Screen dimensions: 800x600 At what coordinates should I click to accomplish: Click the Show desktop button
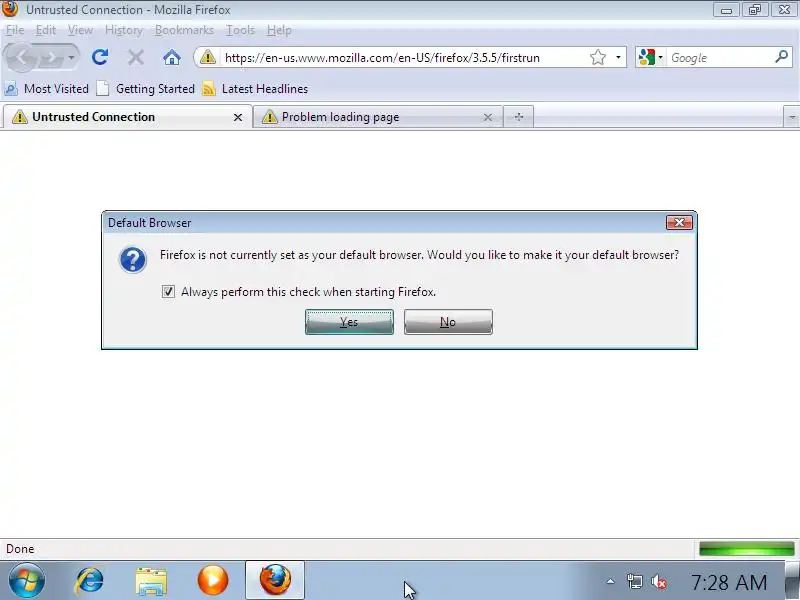point(792,581)
